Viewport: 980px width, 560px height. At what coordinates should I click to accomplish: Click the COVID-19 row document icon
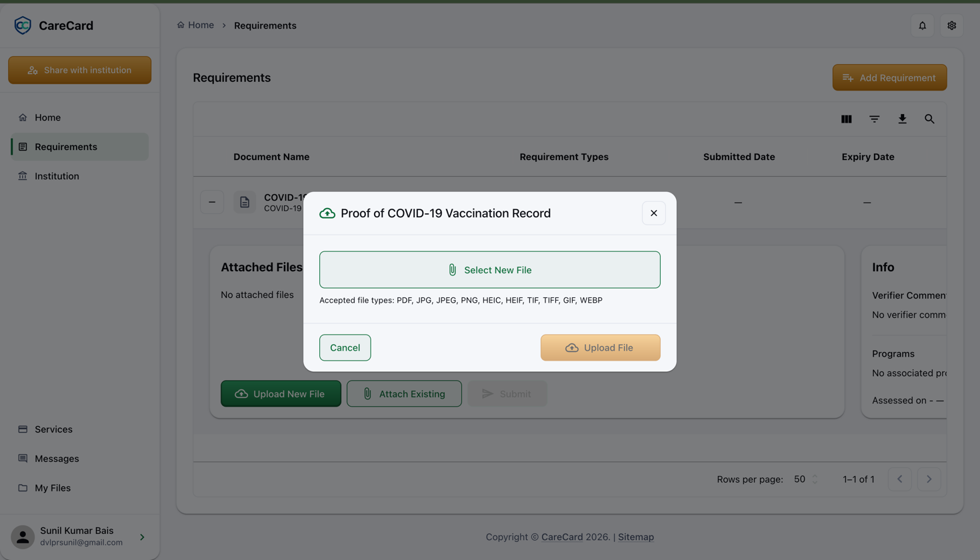(x=245, y=202)
